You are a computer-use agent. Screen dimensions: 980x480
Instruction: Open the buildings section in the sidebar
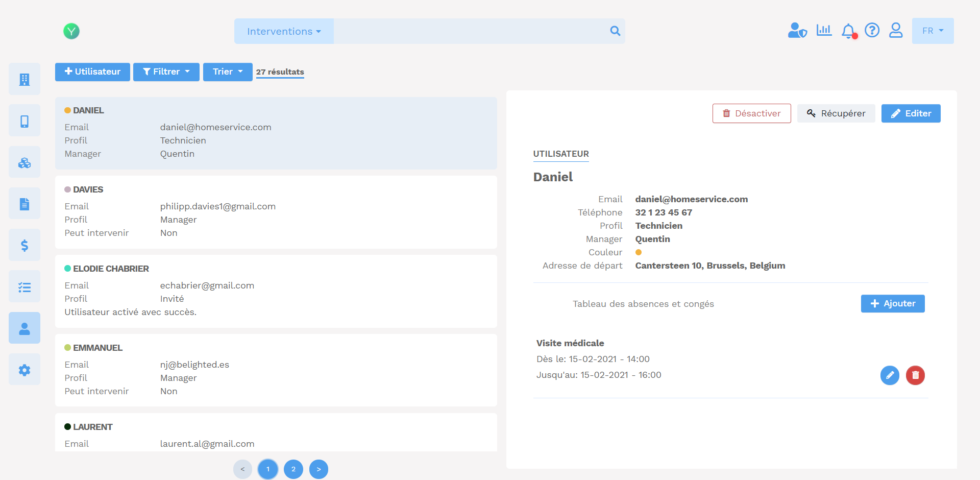24,79
